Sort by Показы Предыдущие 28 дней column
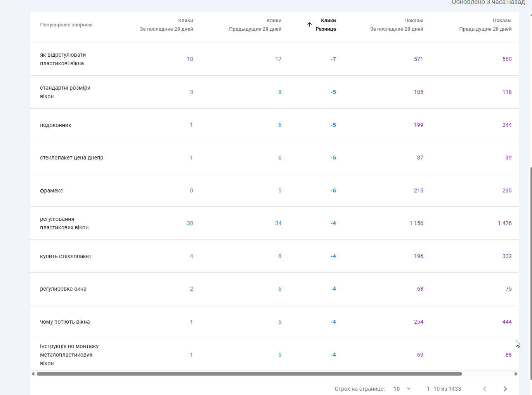Viewport: 532px width, 395px height. click(485, 24)
